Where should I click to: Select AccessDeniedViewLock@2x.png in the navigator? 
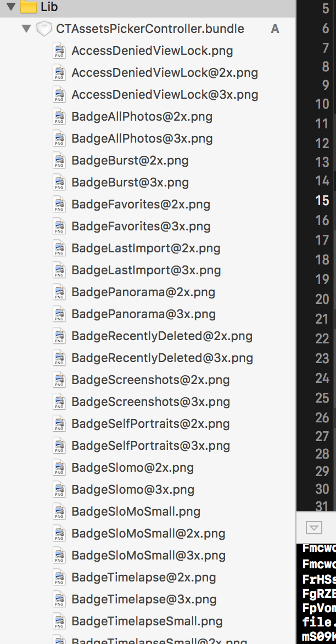click(164, 73)
